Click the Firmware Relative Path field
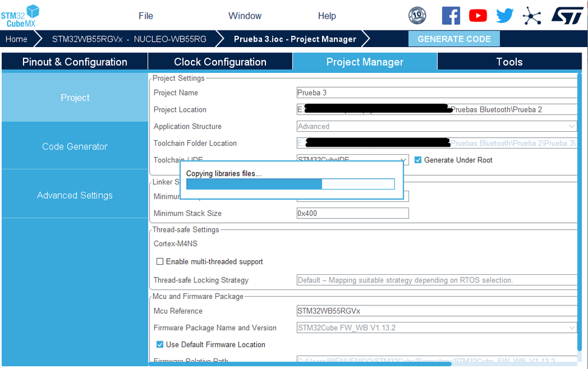Viewport: 588px width, 369px height. (x=437, y=360)
